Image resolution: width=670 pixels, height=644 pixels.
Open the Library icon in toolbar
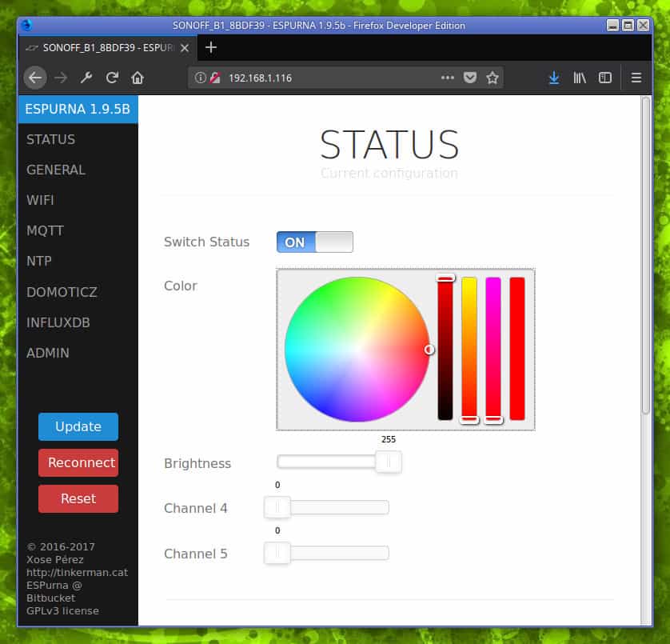(580, 78)
